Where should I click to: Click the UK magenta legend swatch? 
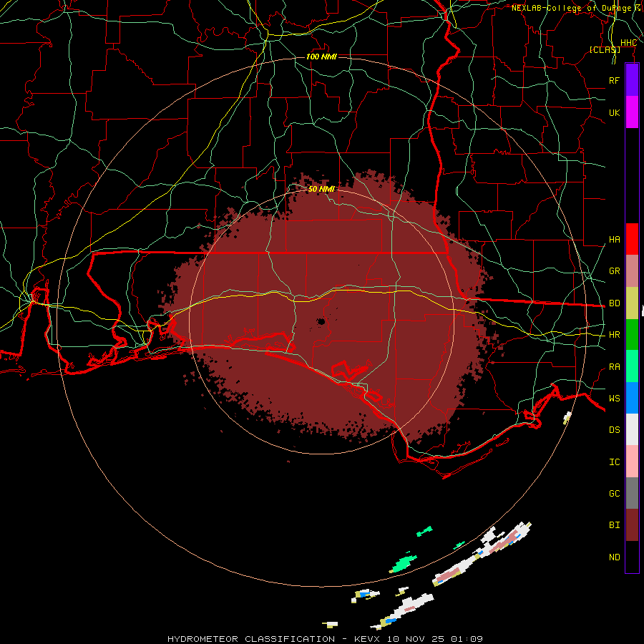coord(632,112)
